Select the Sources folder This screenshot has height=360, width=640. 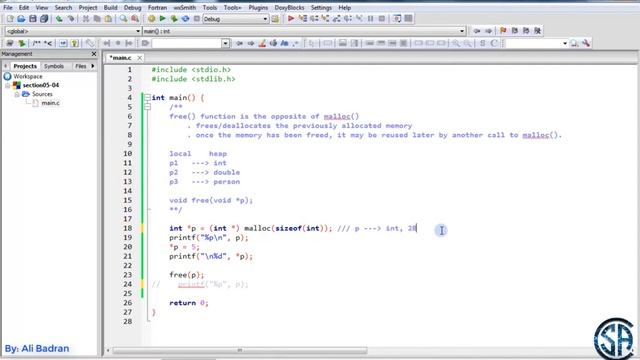42,94
